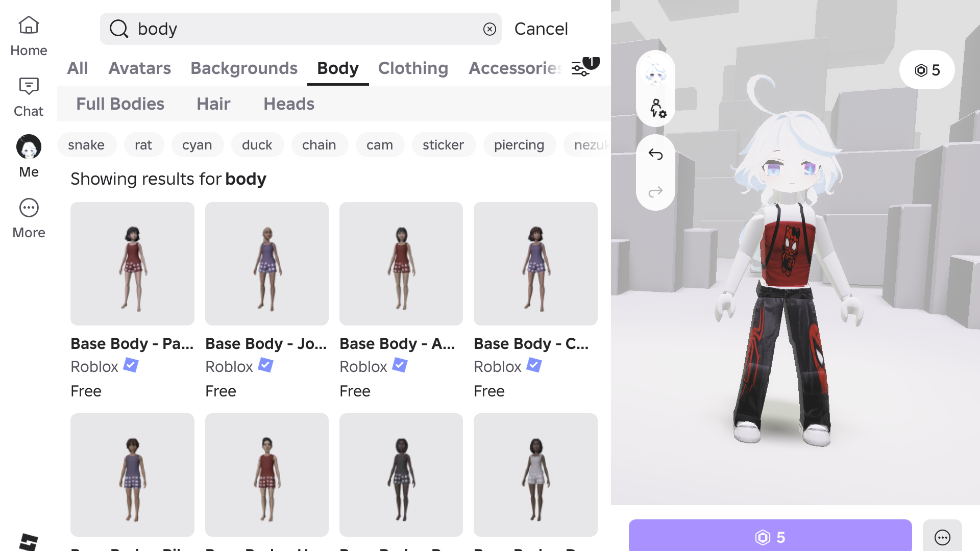Screen dimensions: 980x551
Task: Redo the avatar change
Action: tap(655, 192)
